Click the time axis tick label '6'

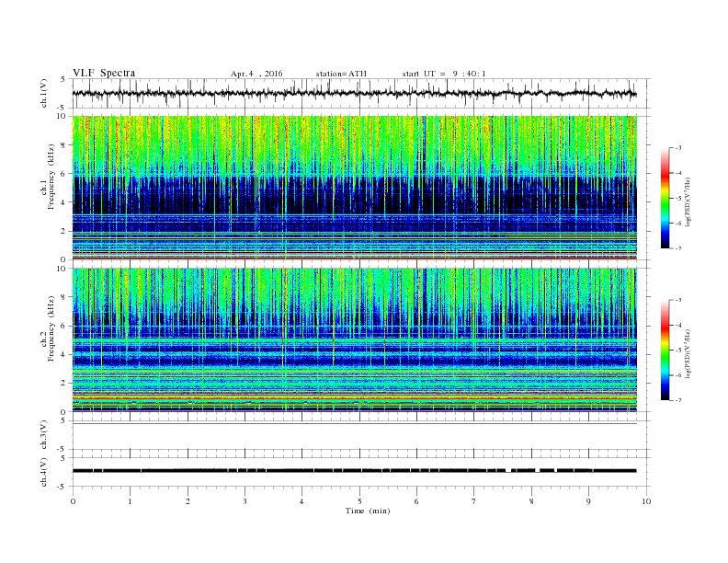(416, 501)
